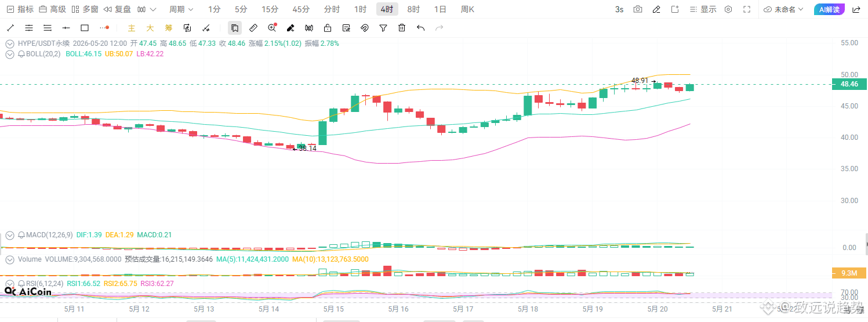This screenshot has width=868, height=322.
Task: Toggle the MACD alert bell icon
Action: [21, 235]
